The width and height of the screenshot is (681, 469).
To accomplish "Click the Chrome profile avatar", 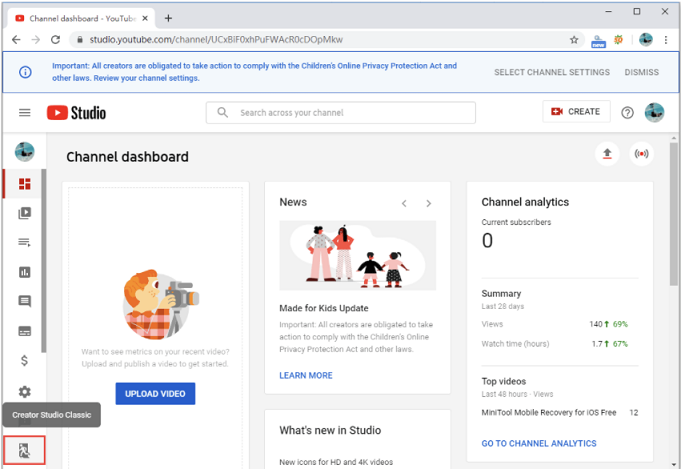I will (x=645, y=40).
